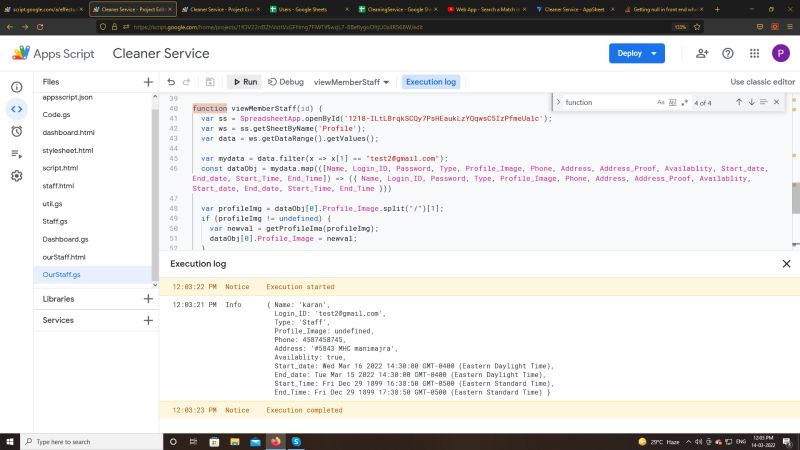800x450 pixels.
Task: Undo the last edit in editor
Action: pos(171,82)
